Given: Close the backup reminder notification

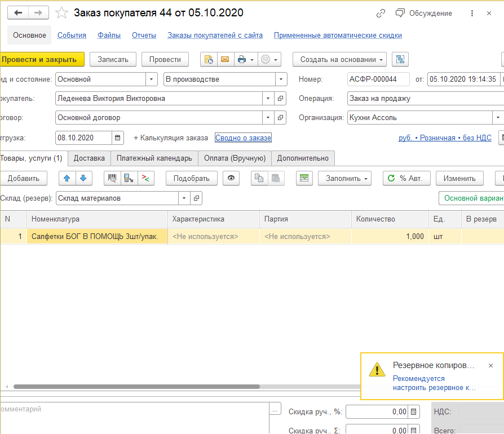Looking at the screenshot, I should pos(490,365).
